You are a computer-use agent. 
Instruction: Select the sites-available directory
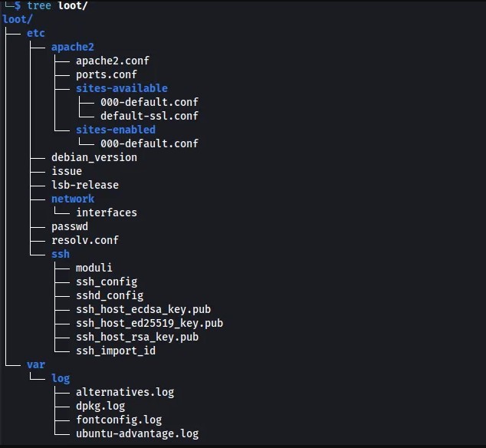click(122, 88)
